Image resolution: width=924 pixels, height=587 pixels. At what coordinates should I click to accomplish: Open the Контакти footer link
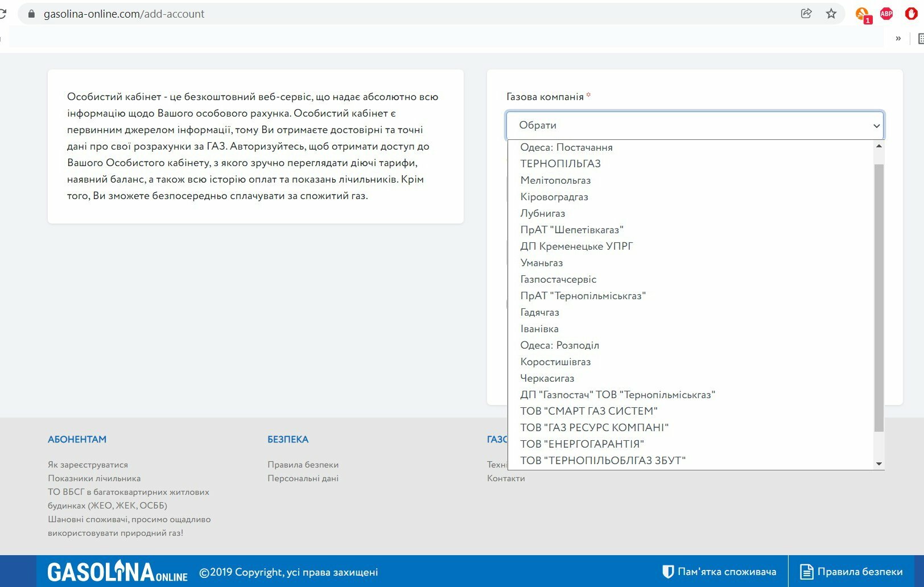pyautogui.click(x=506, y=478)
